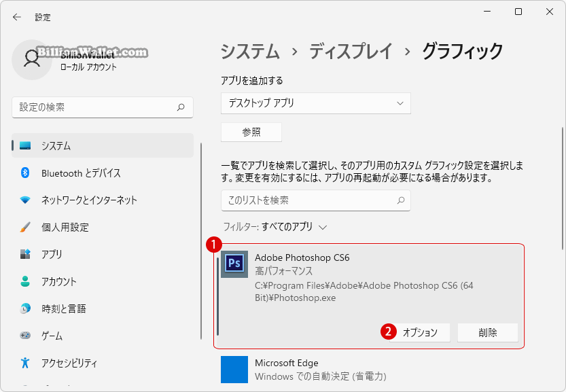Open 時刻と言語 settings page
This screenshot has width=566, height=392.
103,308
